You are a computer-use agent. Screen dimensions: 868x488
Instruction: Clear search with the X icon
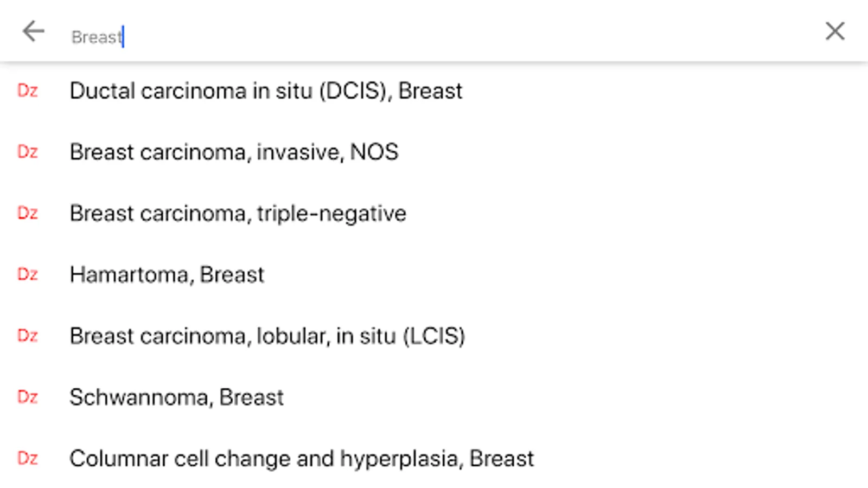tap(834, 31)
